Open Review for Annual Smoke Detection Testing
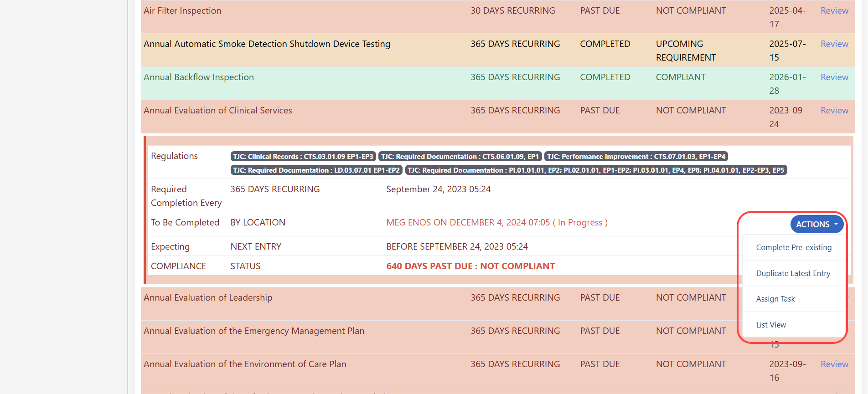Image resolution: width=868 pixels, height=394 pixels. point(834,44)
